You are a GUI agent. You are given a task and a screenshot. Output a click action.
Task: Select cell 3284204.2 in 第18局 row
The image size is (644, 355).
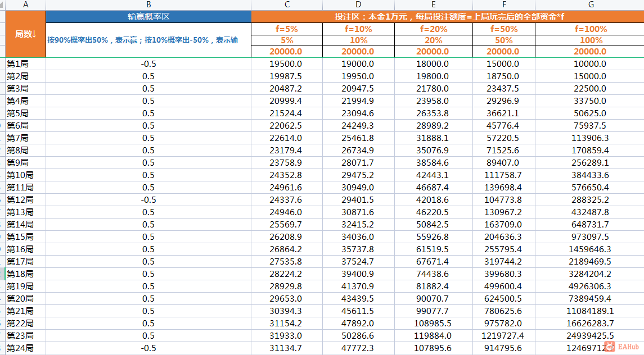591,274
